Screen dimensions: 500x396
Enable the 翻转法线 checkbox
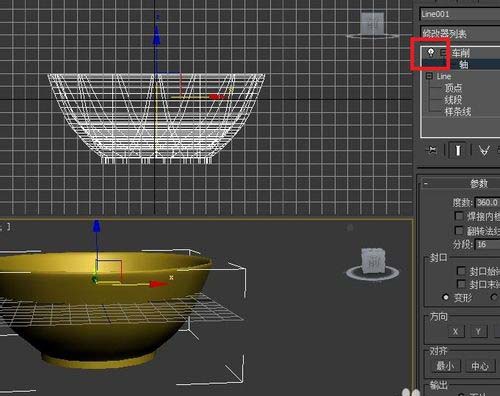click(459, 231)
